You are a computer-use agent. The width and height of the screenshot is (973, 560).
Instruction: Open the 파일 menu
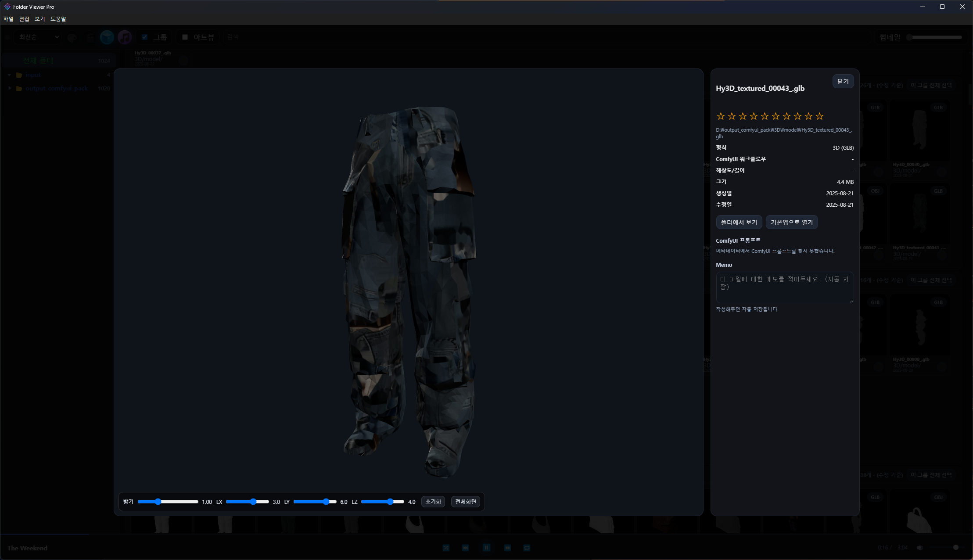click(x=8, y=19)
